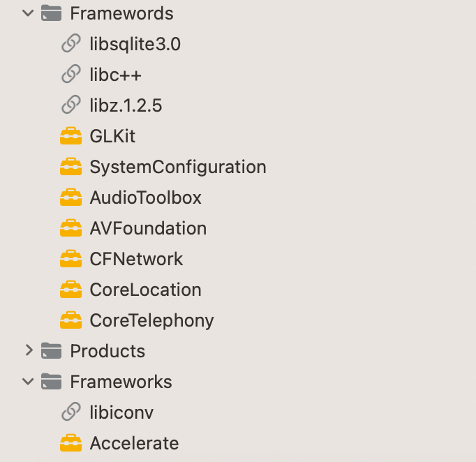476x462 pixels.
Task: Click the Accelerate toolbox icon
Action: coord(70,443)
